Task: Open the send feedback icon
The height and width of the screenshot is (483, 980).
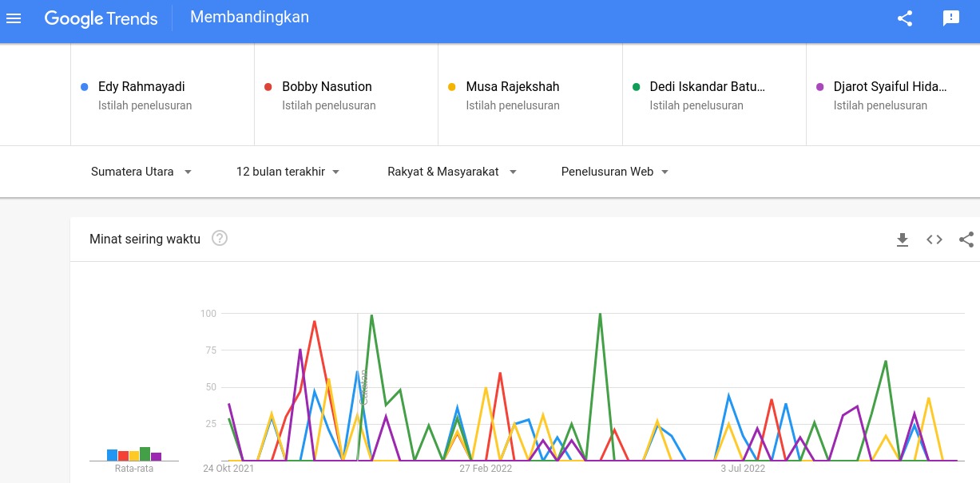Action: pyautogui.click(x=950, y=18)
